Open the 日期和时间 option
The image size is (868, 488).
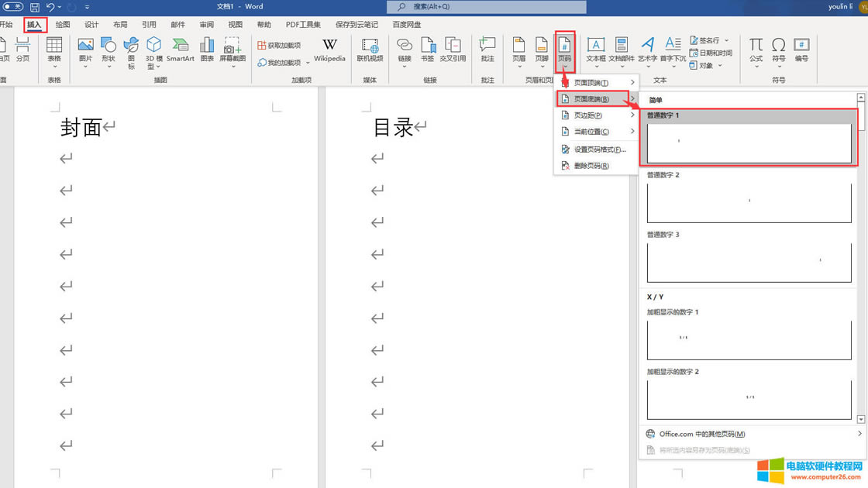tap(710, 53)
